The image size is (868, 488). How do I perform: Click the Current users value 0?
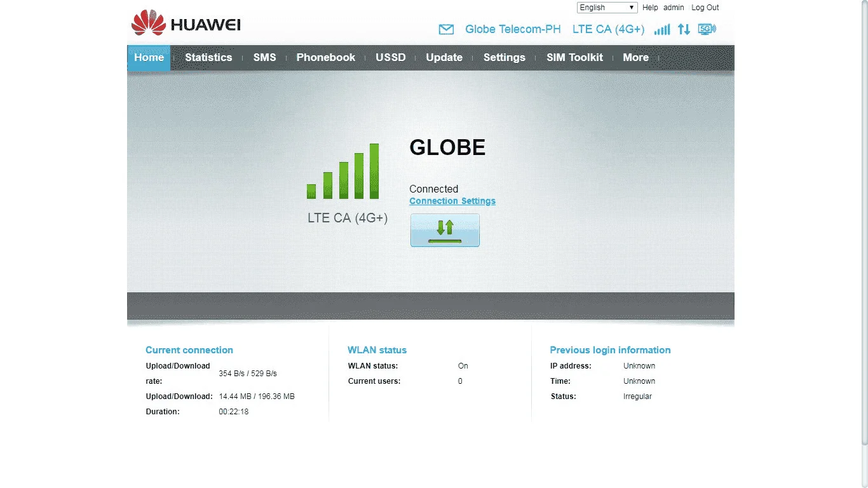click(x=460, y=381)
